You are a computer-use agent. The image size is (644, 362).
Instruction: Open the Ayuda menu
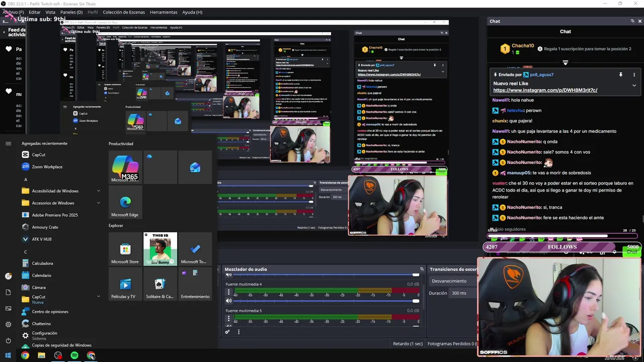click(192, 12)
